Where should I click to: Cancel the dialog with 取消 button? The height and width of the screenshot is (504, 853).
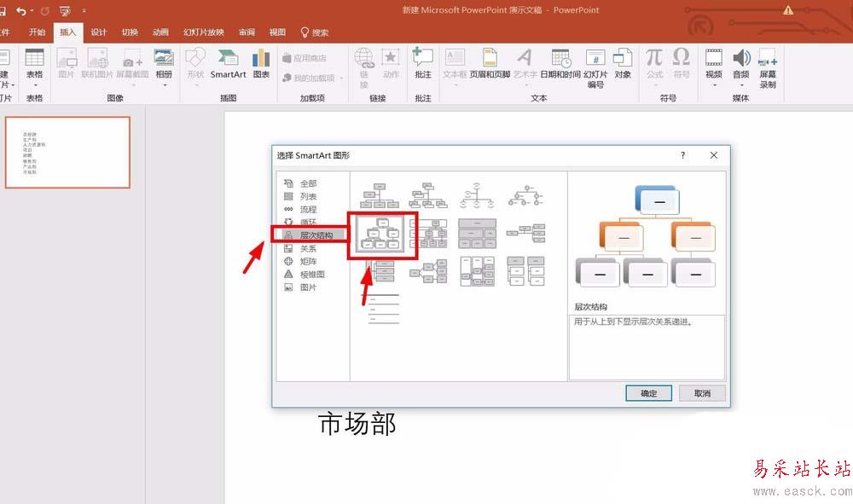pos(702,393)
